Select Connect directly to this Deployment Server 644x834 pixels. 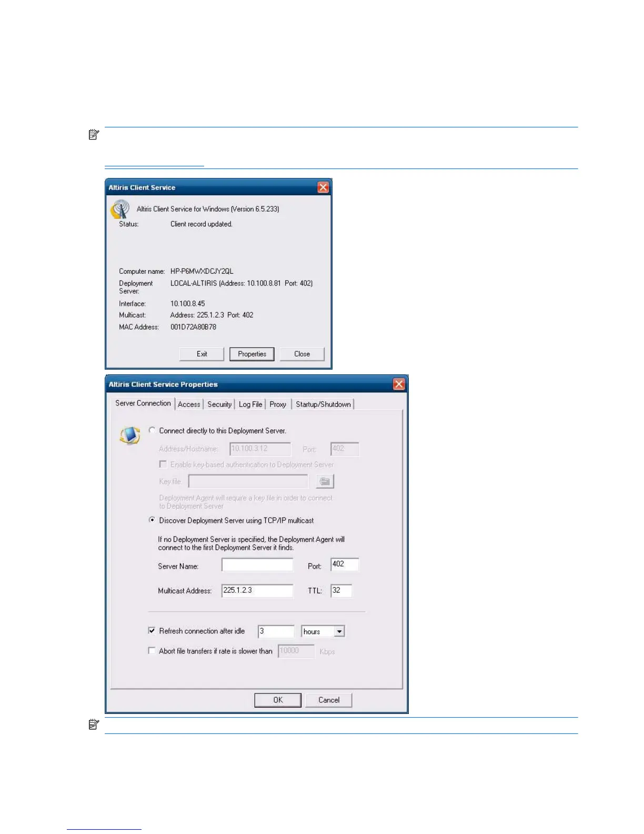[x=152, y=430]
